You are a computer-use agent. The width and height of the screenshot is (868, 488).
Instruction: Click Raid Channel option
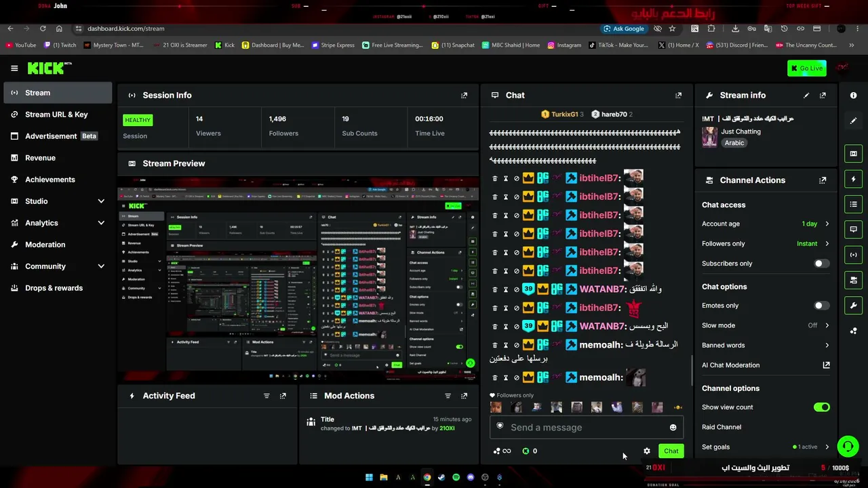tap(722, 427)
